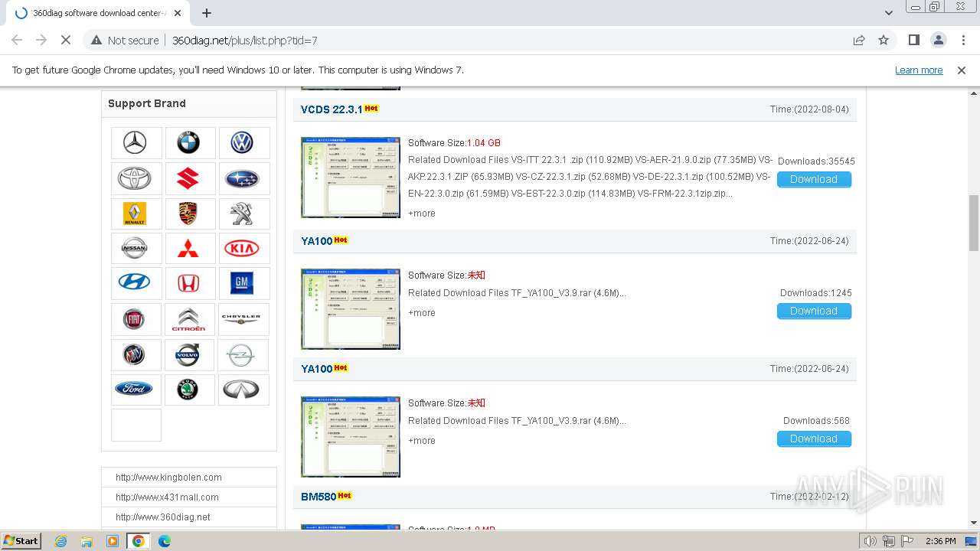Select the Subaru brand logo
This screenshot has height=551, width=980.
(x=243, y=178)
